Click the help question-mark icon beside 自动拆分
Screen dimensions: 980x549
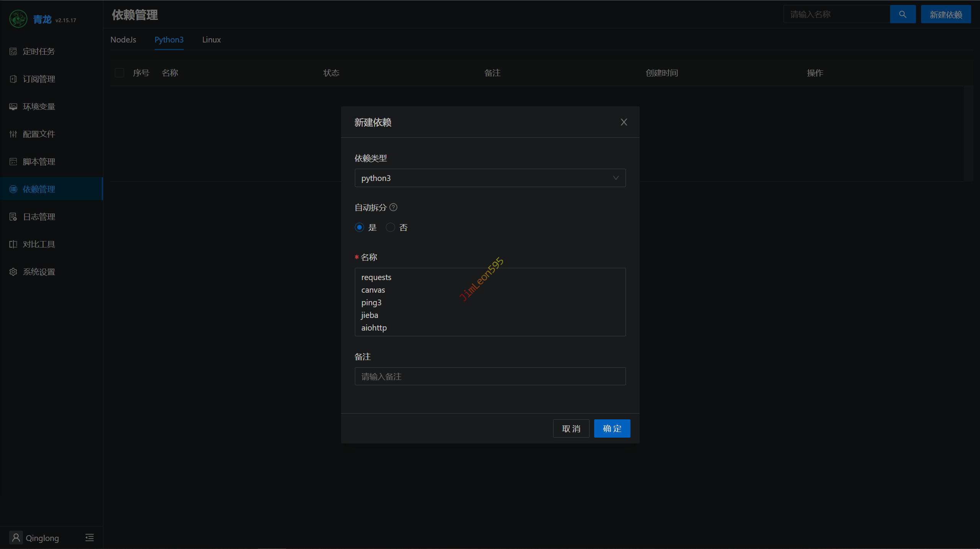click(393, 207)
